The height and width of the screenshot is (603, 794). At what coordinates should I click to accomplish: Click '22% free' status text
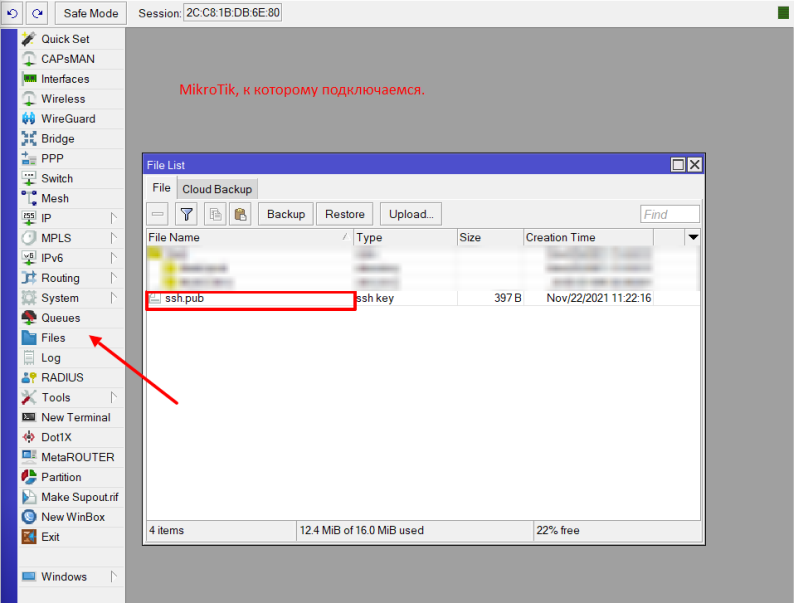tap(558, 530)
